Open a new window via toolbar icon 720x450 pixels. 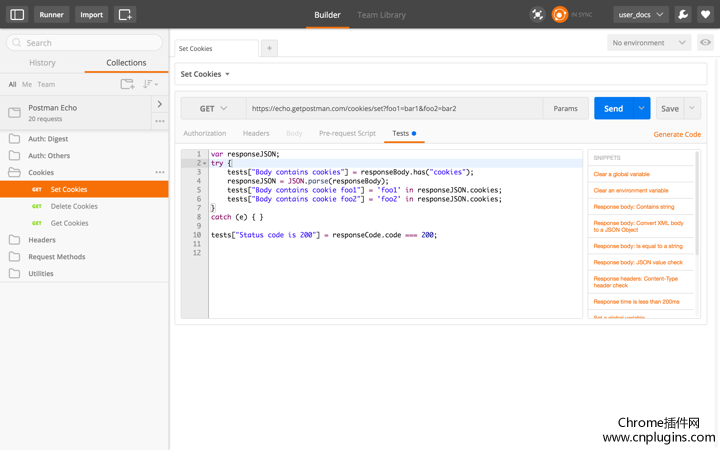(125, 15)
